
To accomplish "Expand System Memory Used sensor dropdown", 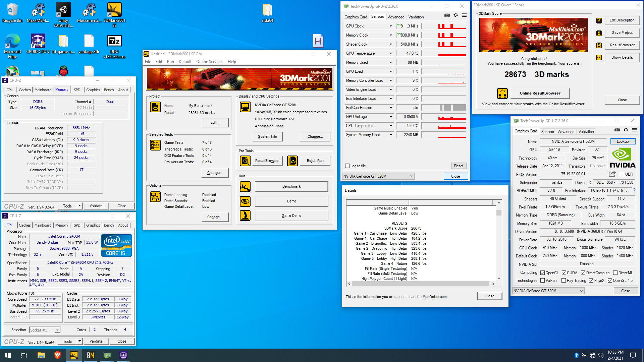I will tap(391, 135).
